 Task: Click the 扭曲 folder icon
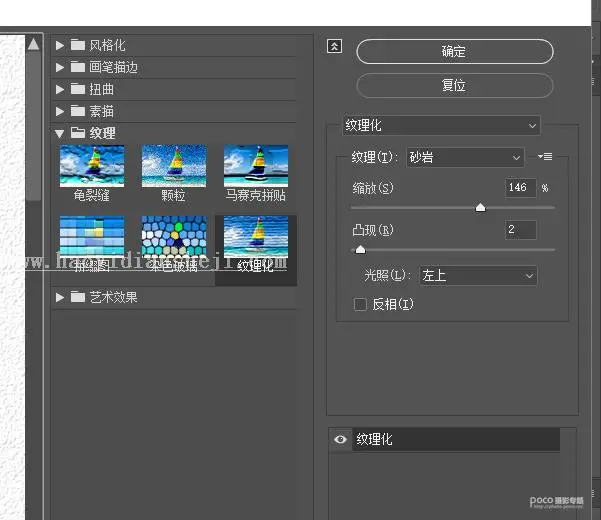(x=78, y=89)
